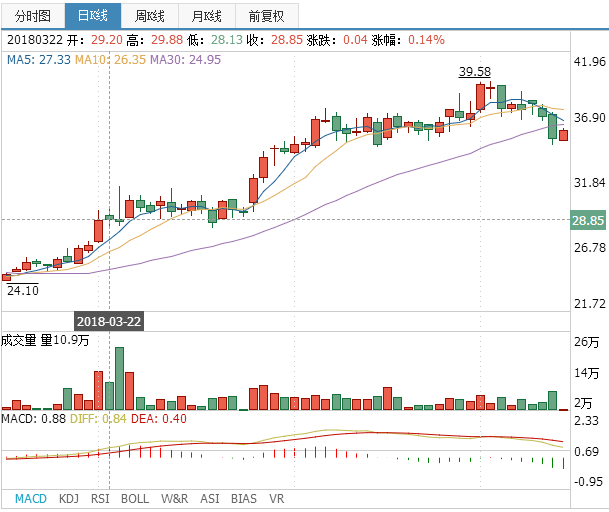Viewport: 609px width, 512px height.
Task: Open the 周K线 tab
Action: 150,16
